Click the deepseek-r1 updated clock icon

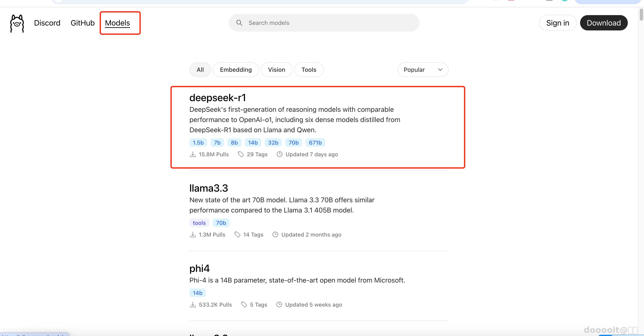click(280, 154)
